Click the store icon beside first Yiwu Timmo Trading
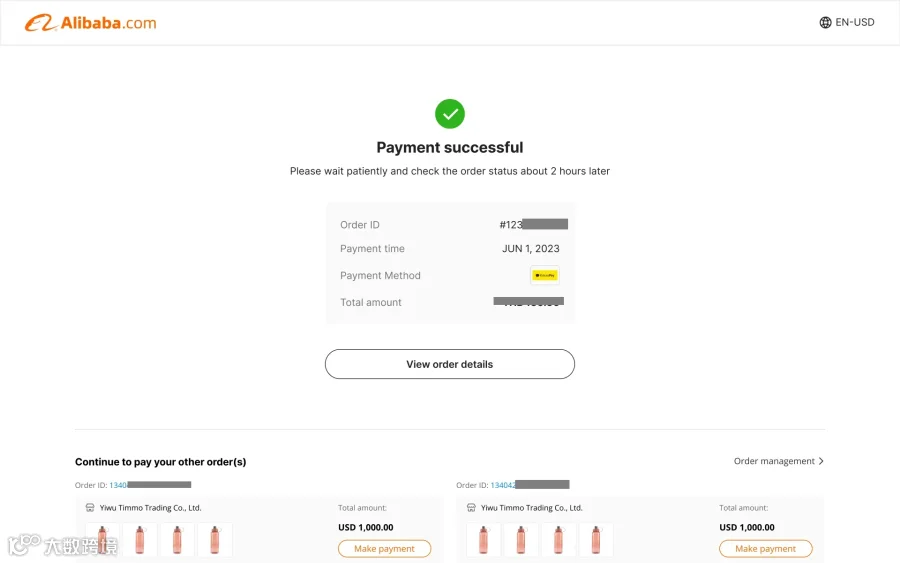 [x=90, y=508]
